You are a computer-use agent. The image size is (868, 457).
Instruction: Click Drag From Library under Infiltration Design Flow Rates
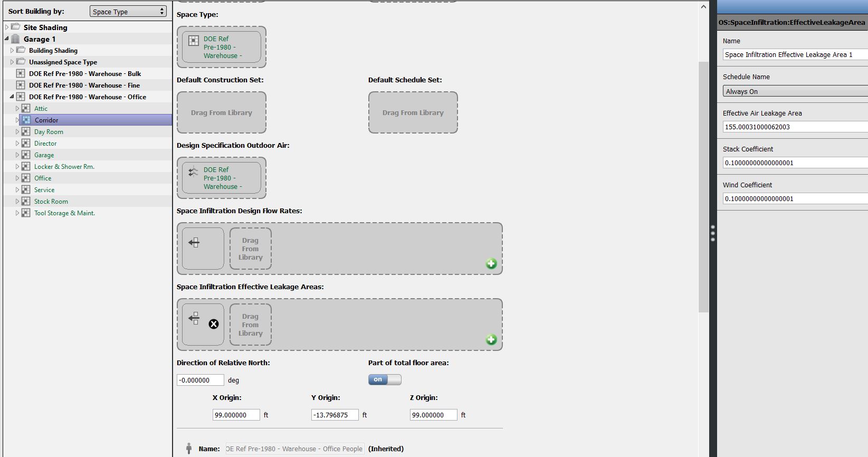[x=251, y=249]
